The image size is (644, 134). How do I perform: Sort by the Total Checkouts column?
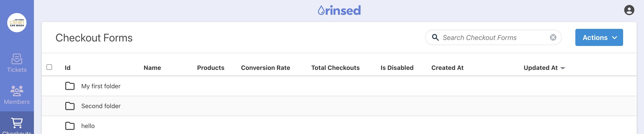point(335,68)
